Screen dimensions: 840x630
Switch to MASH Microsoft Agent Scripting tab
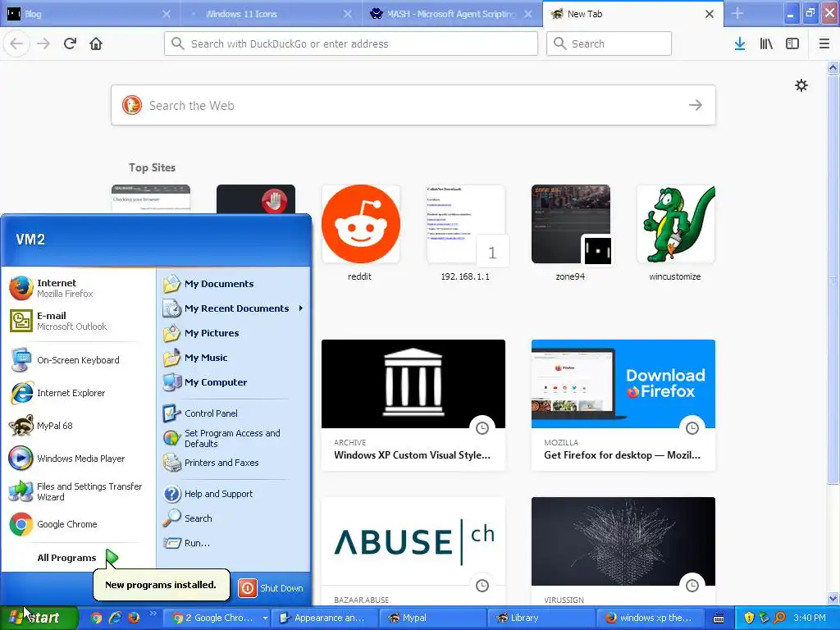coord(452,14)
